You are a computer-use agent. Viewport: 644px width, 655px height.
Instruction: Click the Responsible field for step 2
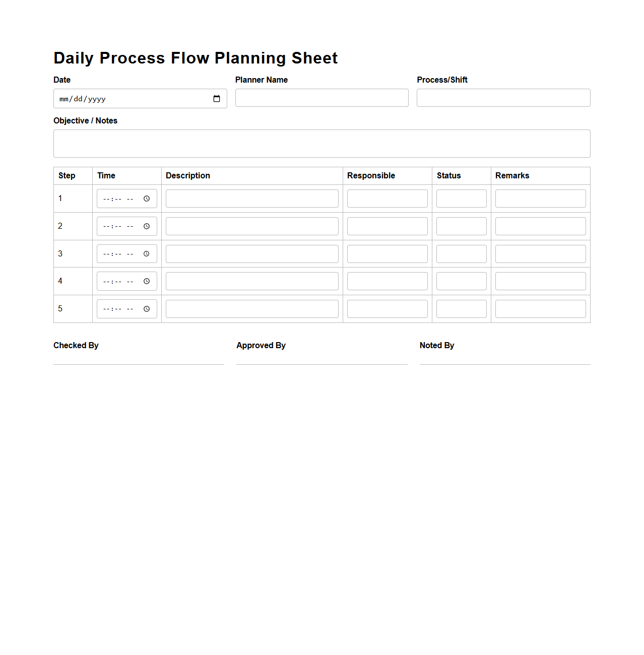387,226
